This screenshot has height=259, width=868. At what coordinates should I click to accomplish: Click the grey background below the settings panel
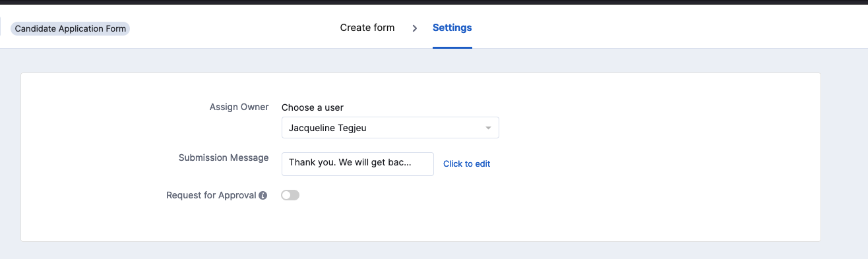[422, 250]
